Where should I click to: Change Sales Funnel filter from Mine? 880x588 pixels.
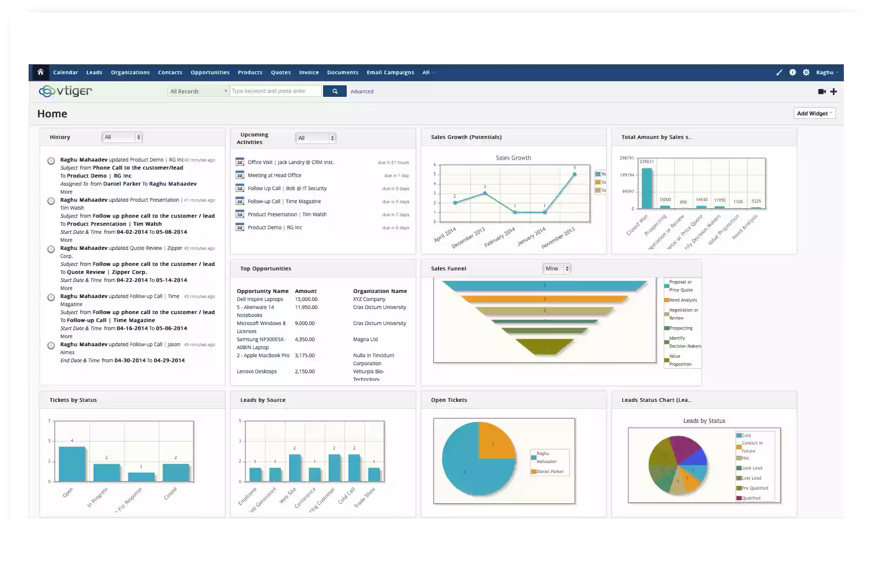[556, 268]
